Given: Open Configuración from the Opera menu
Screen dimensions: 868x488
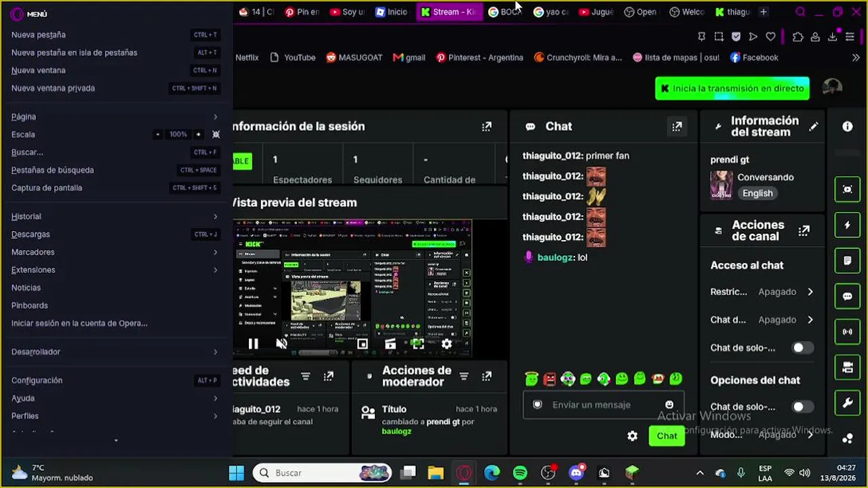Looking at the screenshot, I should 115,380.
